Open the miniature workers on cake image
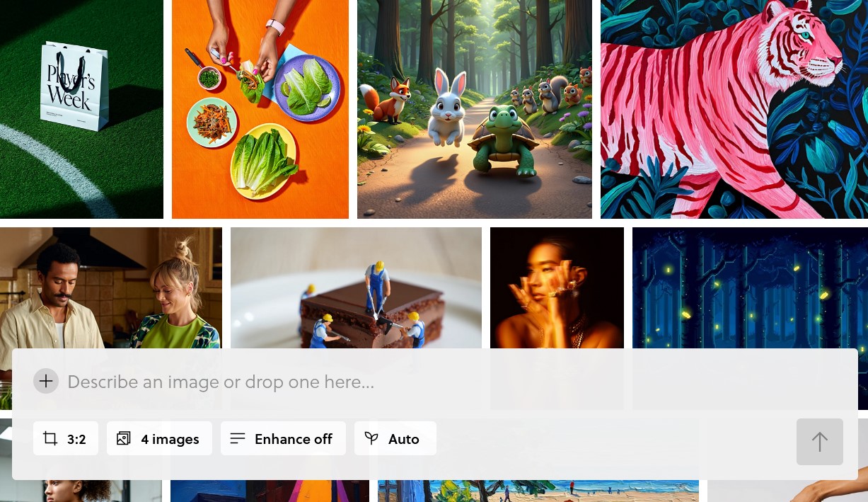 [356, 288]
